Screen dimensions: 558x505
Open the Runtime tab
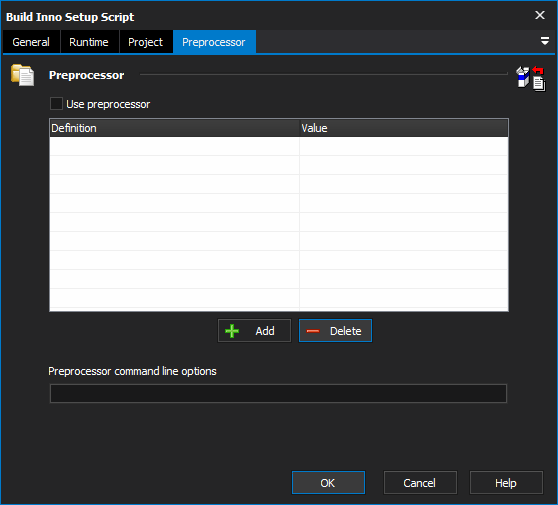(89, 42)
